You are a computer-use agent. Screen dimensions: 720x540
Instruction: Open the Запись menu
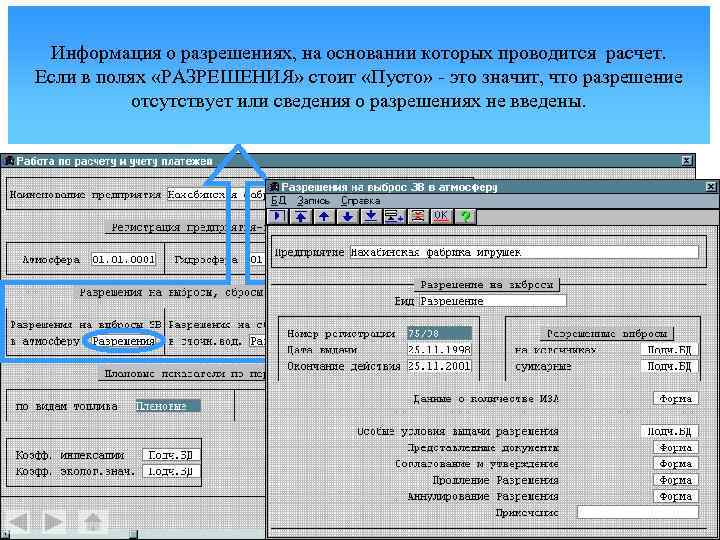(x=313, y=201)
